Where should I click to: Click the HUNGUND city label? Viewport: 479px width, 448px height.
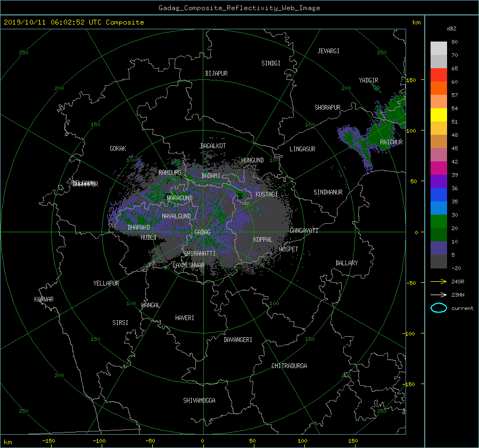tap(252, 160)
